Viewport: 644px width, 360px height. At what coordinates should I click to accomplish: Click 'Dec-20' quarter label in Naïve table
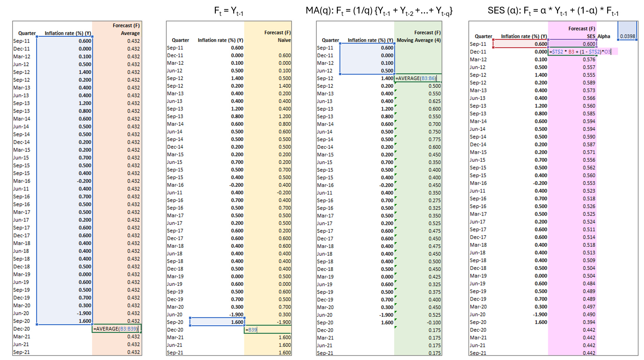pos(175,330)
